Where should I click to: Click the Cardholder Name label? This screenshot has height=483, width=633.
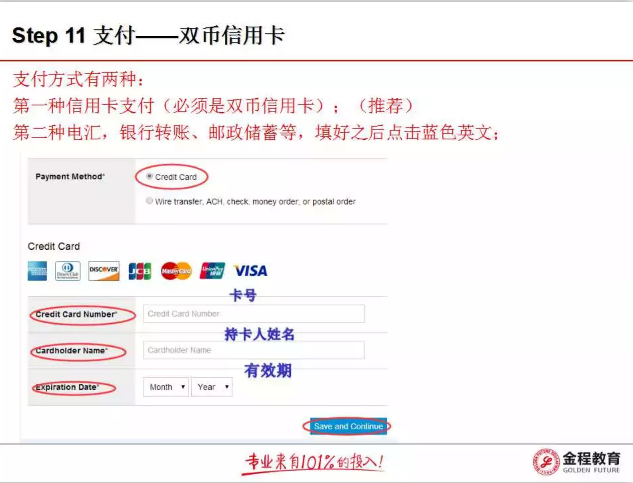click(71, 351)
